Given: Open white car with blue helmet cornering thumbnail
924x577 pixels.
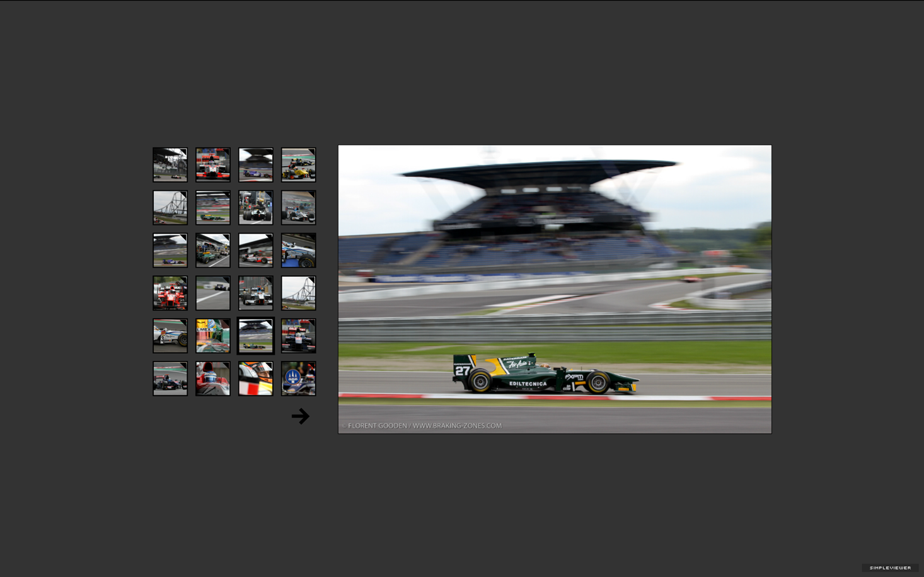Looking at the screenshot, I should click(299, 208).
